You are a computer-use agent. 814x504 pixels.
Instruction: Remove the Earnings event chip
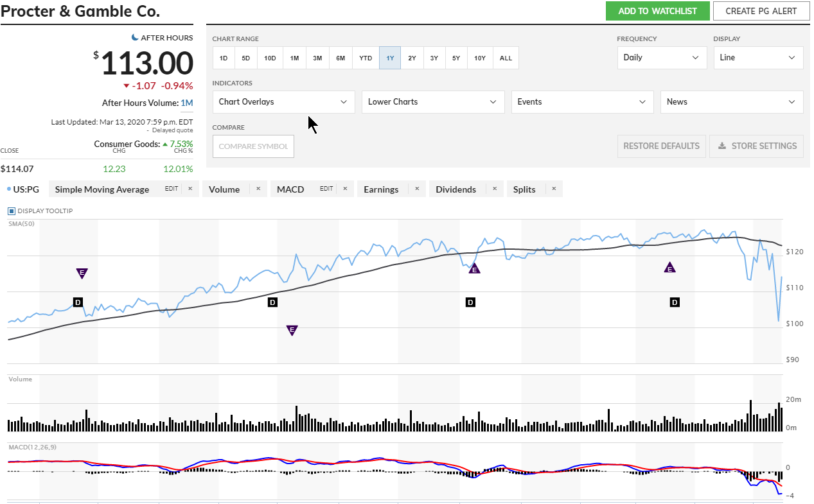tap(416, 189)
